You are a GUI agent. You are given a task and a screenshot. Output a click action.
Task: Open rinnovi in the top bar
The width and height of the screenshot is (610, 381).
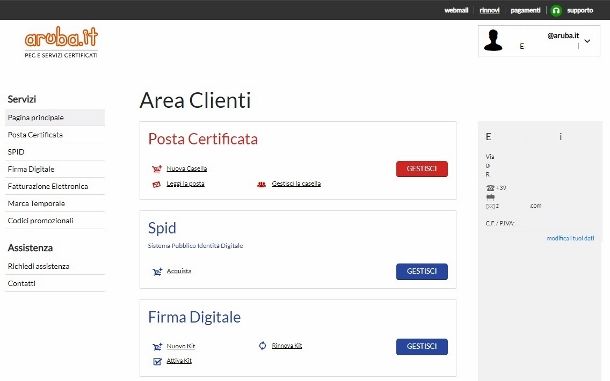pyautogui.click(x=489, y=11)
